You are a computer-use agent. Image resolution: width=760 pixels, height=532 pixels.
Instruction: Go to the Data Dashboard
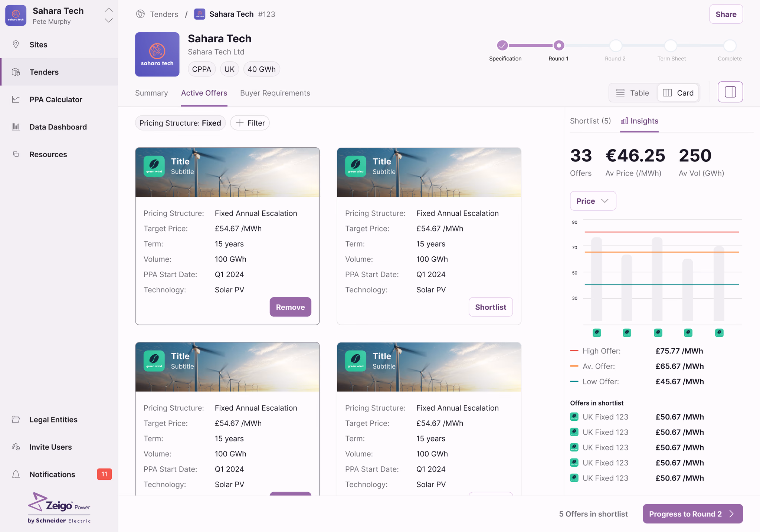59,127
